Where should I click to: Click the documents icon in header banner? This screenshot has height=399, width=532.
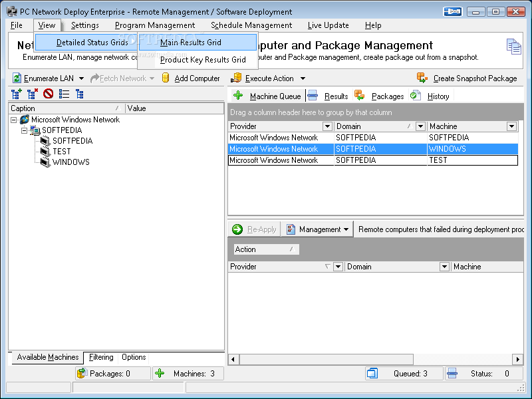point(513,47)
